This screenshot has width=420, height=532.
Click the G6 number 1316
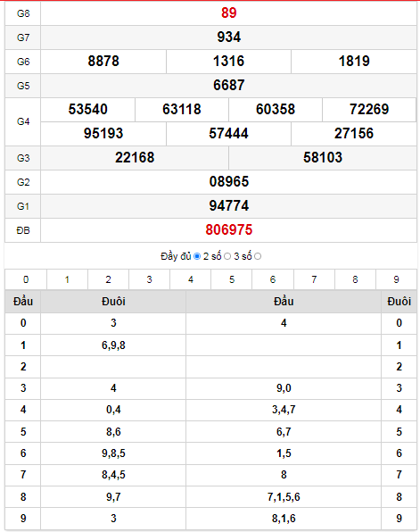point(228,61)
